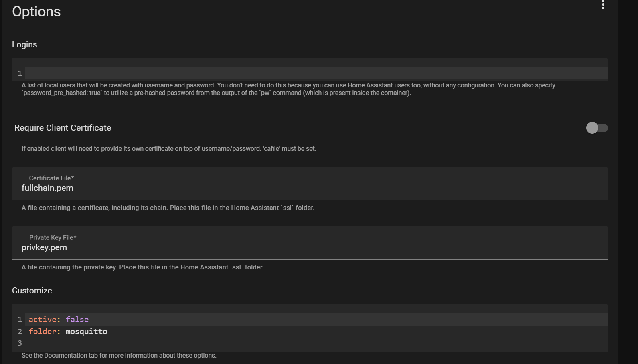Open the Options three-dot overflow menu
Screen dimensions: 638x364
[603, 4]
